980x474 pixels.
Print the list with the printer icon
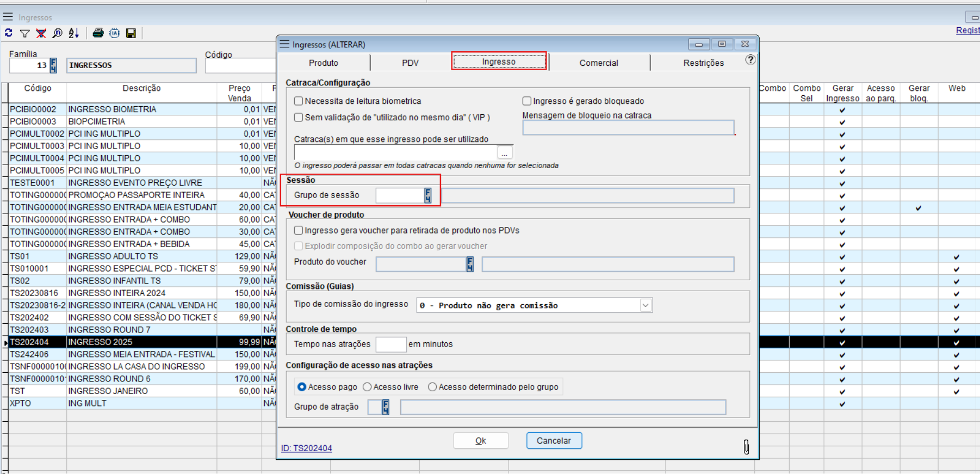[x=98, y=33]
